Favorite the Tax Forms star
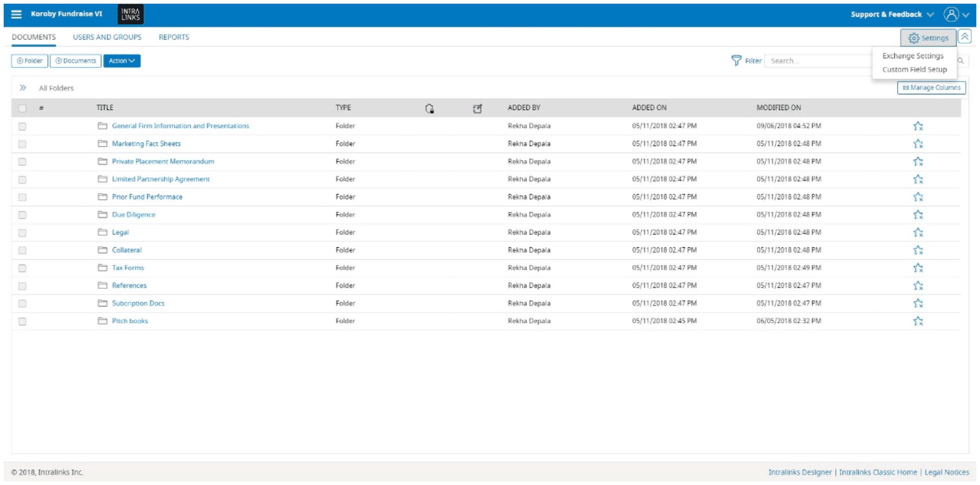This screenshot has width=980, height=485. (x=918, y=267)
